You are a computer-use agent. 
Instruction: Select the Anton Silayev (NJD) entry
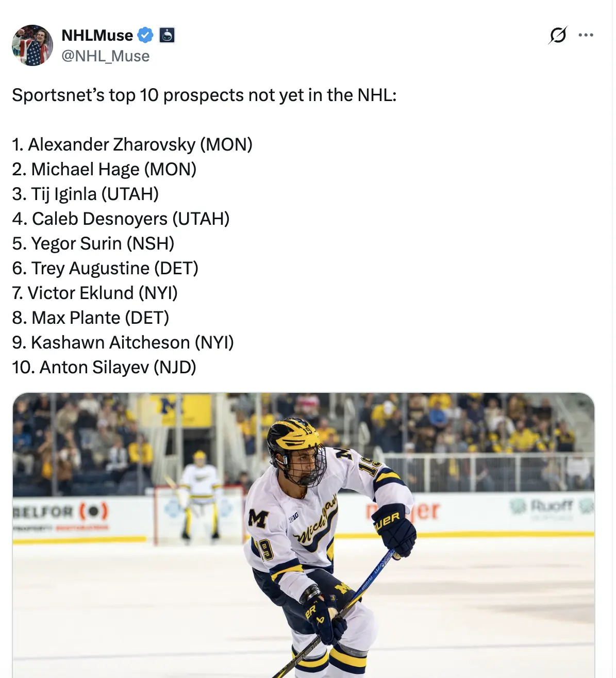pyautogui.click(x=104, y=368)
